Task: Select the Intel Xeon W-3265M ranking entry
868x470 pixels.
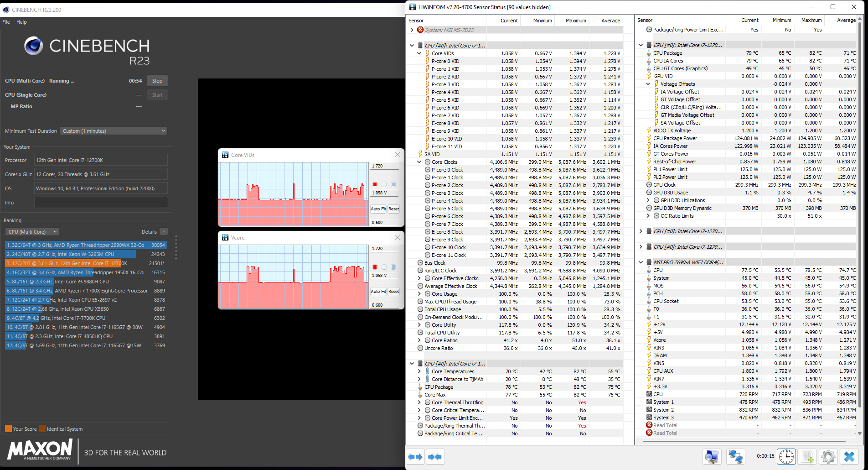Action: tap(86, 254)
